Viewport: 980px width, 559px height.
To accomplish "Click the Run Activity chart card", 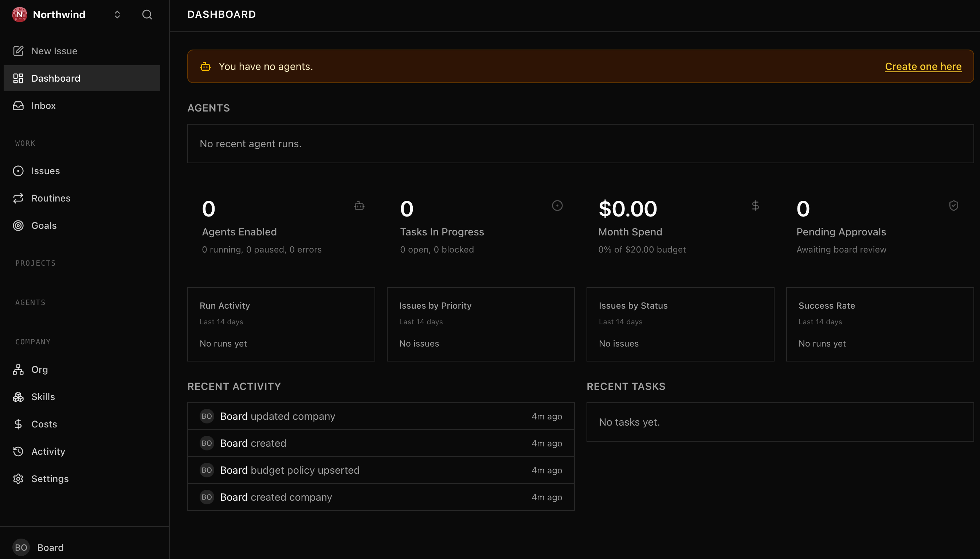I will pyautogui.click(x=281, y=324).
